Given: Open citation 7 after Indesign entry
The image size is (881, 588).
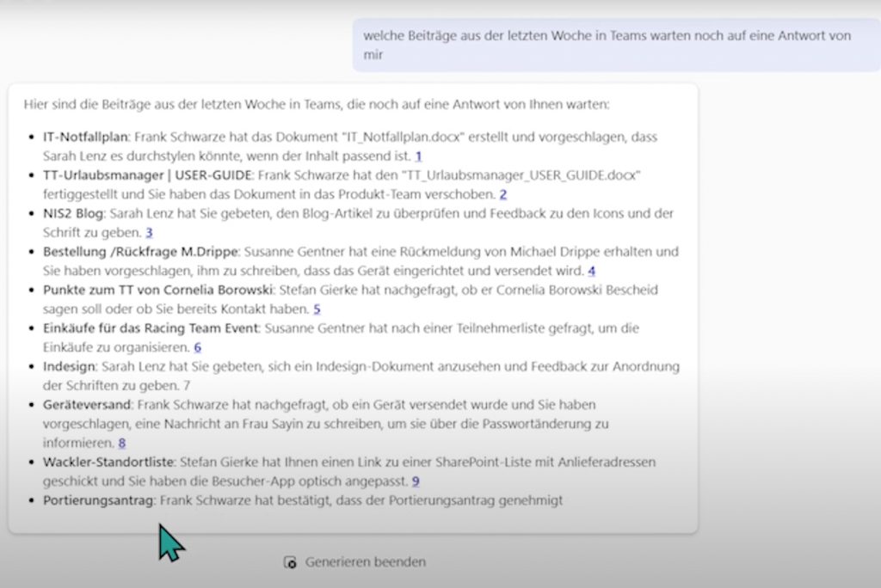Looking at the screenshot, I should 187,385.
